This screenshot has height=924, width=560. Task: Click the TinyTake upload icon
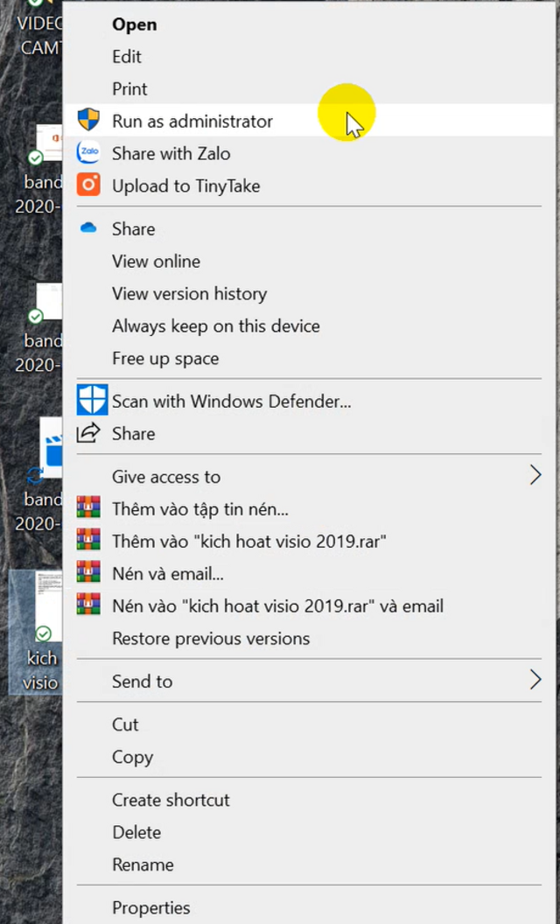[x=88, y=185]
